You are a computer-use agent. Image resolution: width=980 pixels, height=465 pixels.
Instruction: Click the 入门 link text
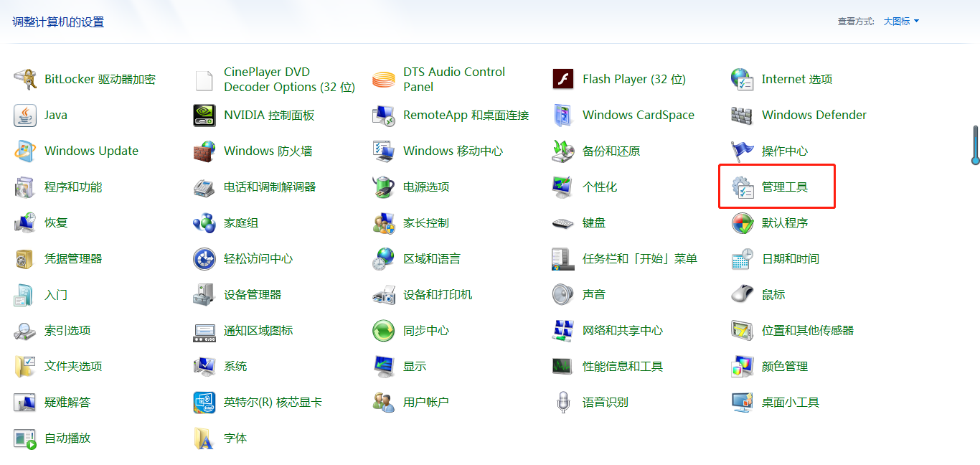(x=56, y=294)
